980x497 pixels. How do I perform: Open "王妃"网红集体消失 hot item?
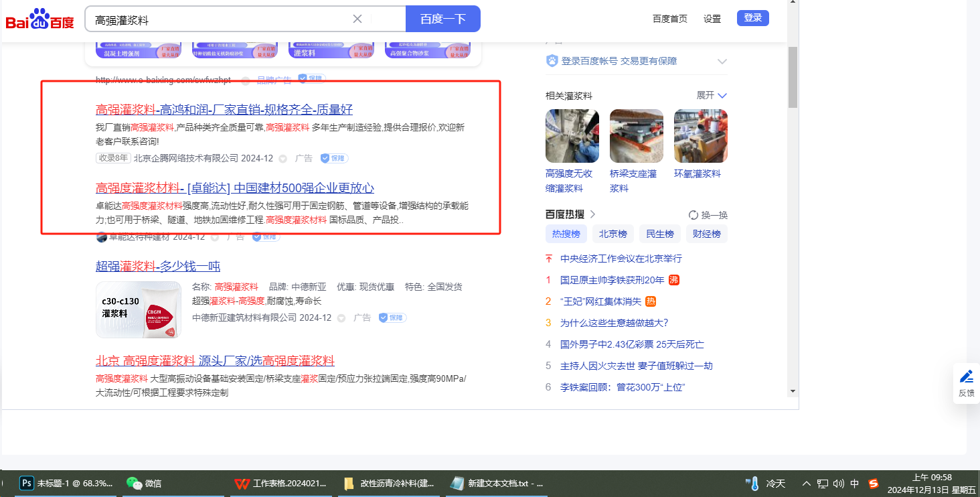click(601, 301)
